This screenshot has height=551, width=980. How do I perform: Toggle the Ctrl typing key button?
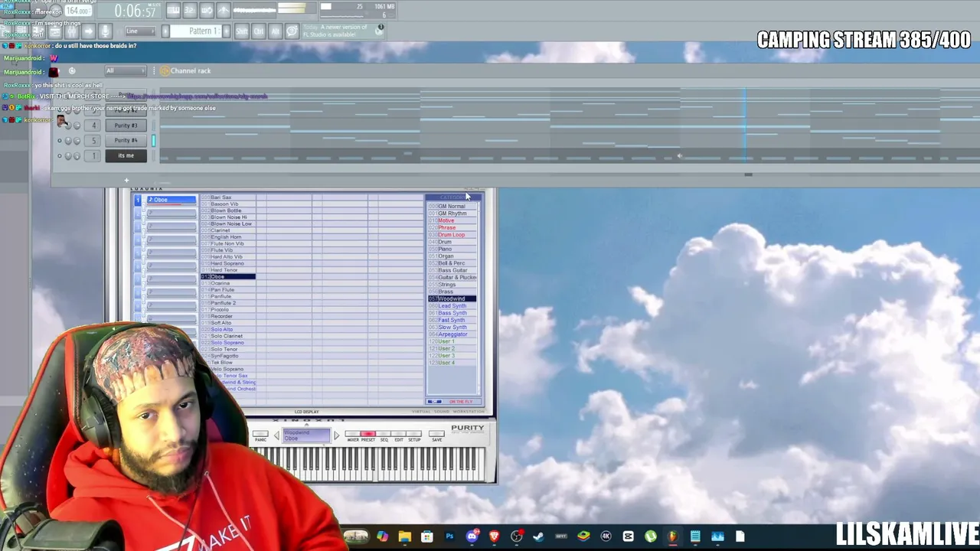[x=259, y=31]
